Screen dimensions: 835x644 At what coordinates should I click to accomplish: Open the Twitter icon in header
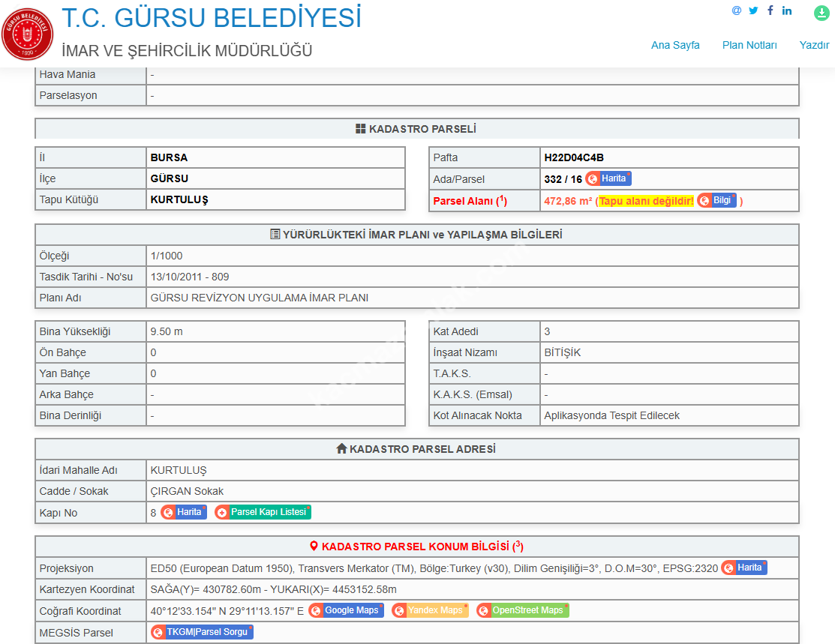pos(753,10)
